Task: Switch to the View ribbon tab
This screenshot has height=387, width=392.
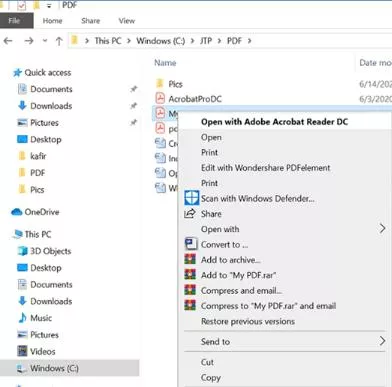Action: (x=127, y=21)
